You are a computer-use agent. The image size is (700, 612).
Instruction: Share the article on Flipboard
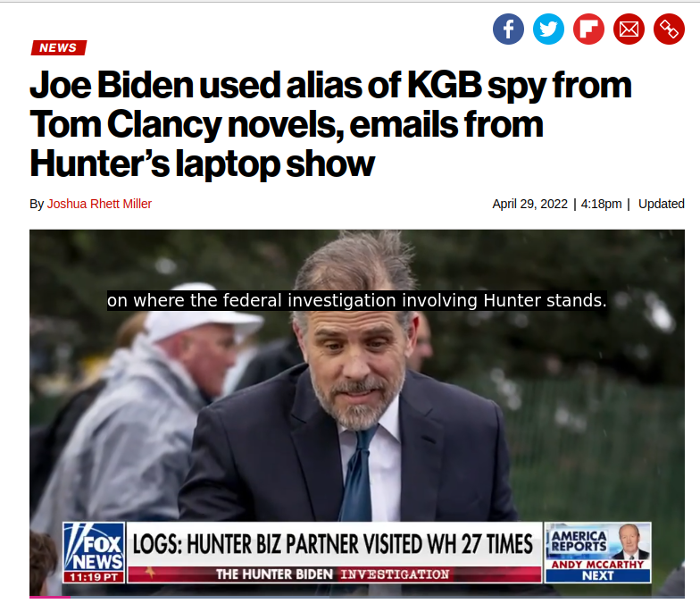coord(588,29)
